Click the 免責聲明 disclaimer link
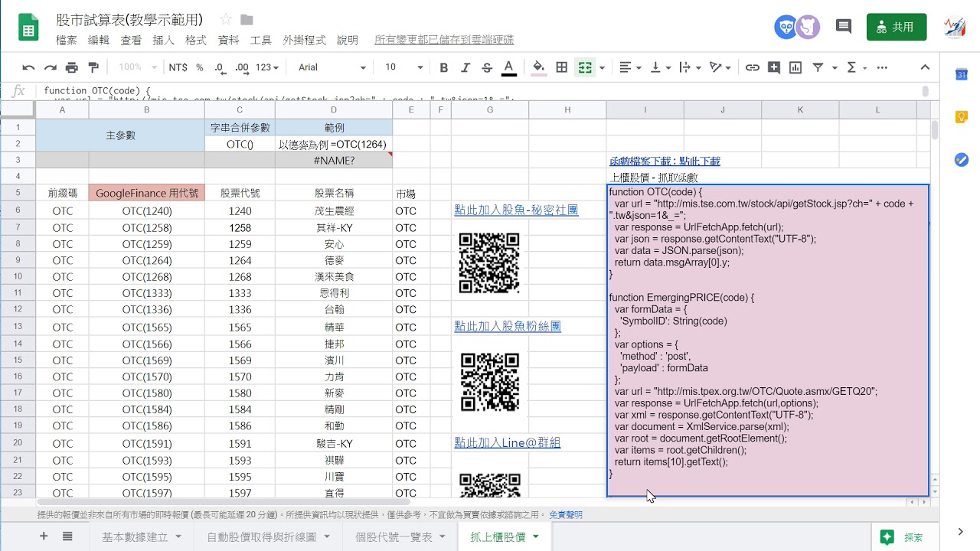 [x=566, y=514]
